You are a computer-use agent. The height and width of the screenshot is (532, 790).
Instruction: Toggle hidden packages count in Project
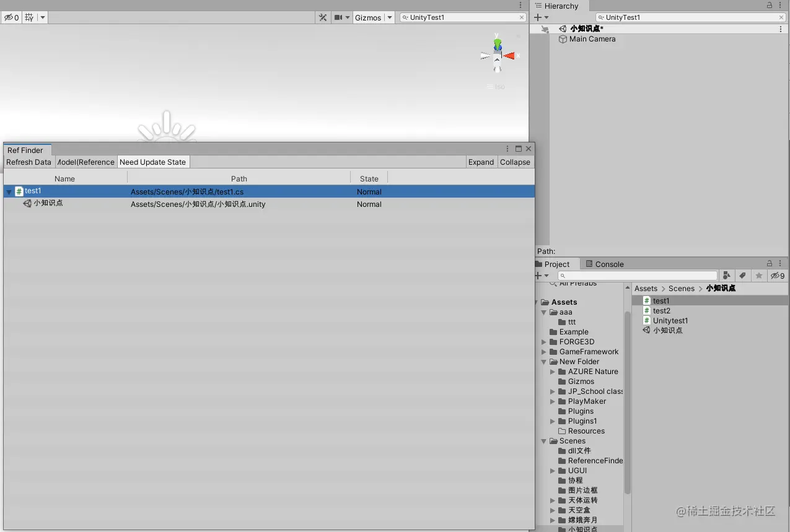click(x=778, y=276)
